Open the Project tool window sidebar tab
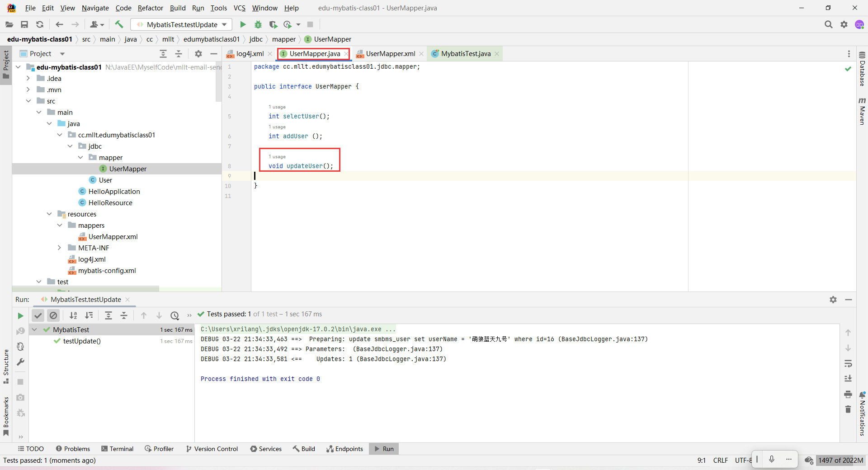Viewport: 868px width, 470px height. coord(6,64)
